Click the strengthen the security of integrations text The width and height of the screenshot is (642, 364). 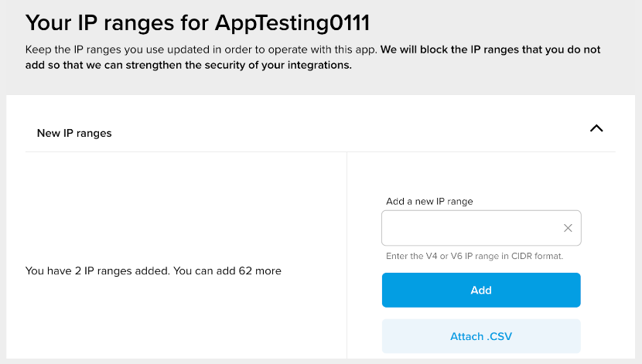point(239,65)
